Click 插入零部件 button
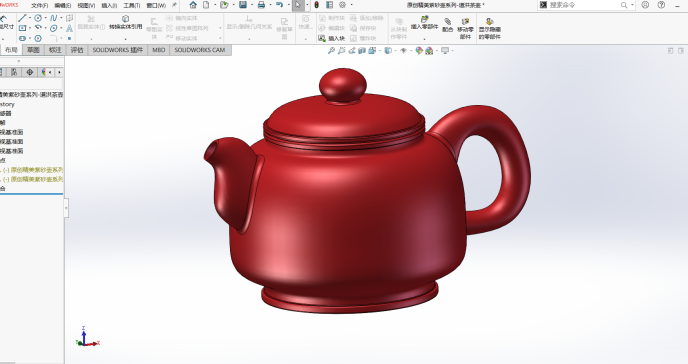 click(424, 23)
